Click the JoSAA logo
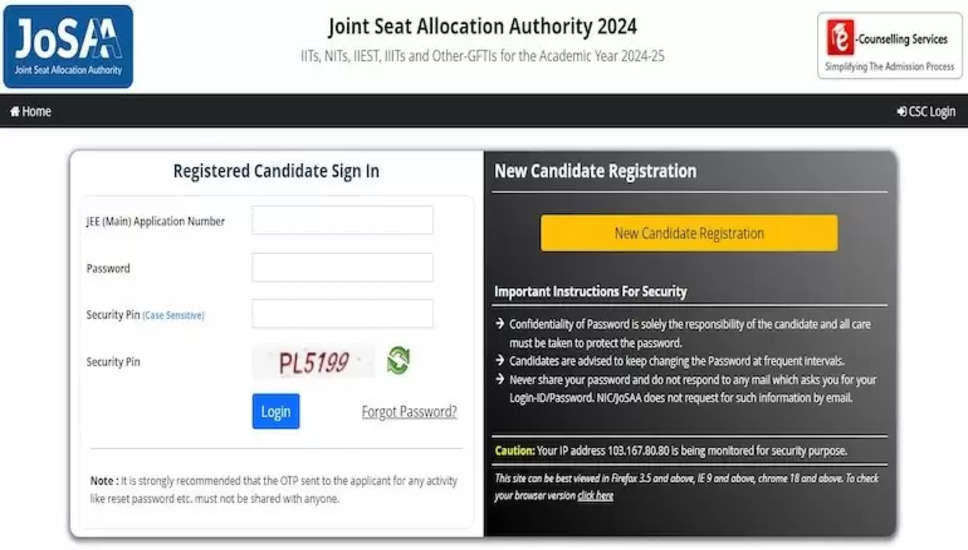 pyautogui.click(x=68, y=46)
